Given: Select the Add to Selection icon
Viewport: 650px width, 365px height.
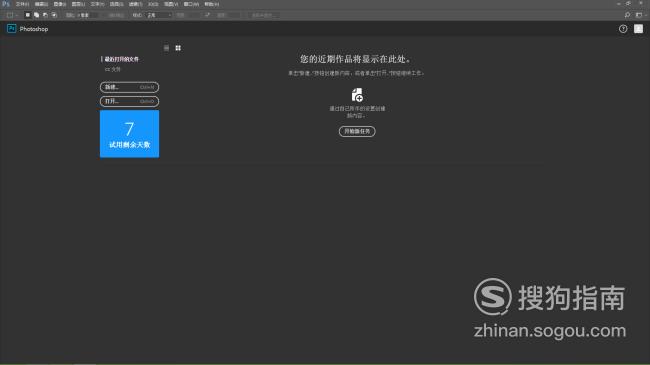Looking at the screenshot, I should pos(36,15).
